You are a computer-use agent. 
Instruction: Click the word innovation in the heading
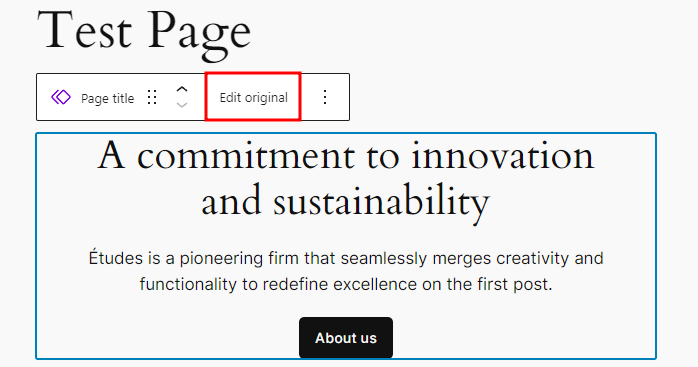pyautogui.click(x=503, y=155)
